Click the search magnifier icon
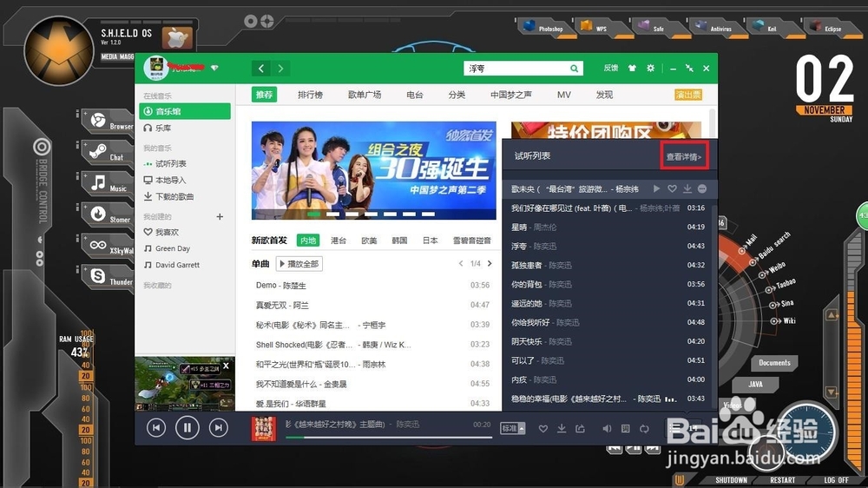 [x=574, y=68]
